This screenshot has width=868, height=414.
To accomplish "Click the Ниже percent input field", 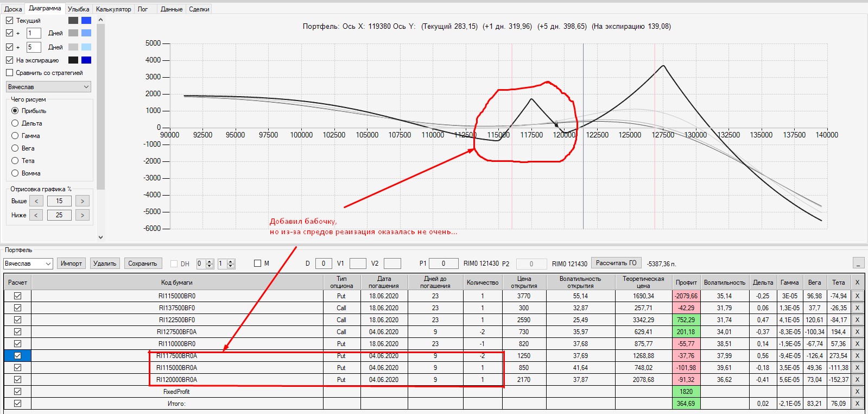I will (x=59, y=215).
